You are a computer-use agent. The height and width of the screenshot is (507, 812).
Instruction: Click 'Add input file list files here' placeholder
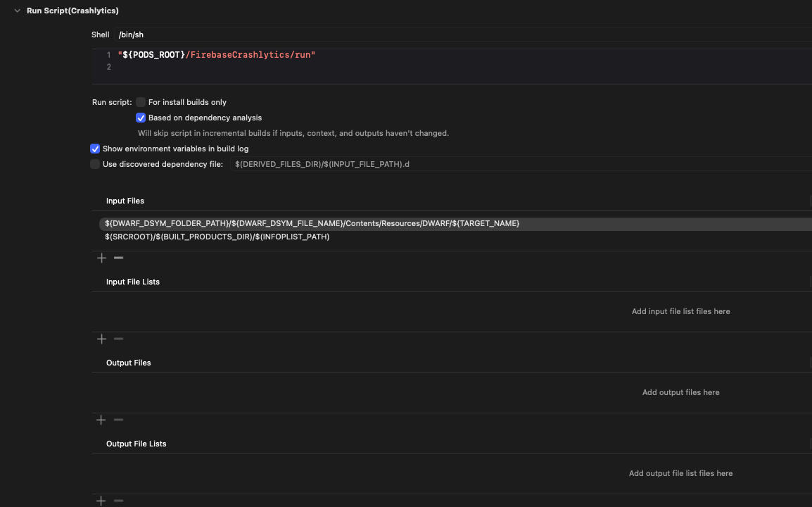(x=681, y=311)
